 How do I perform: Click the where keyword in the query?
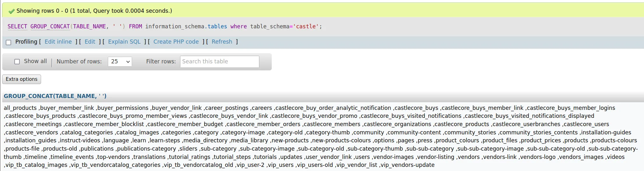click(239, 26)
